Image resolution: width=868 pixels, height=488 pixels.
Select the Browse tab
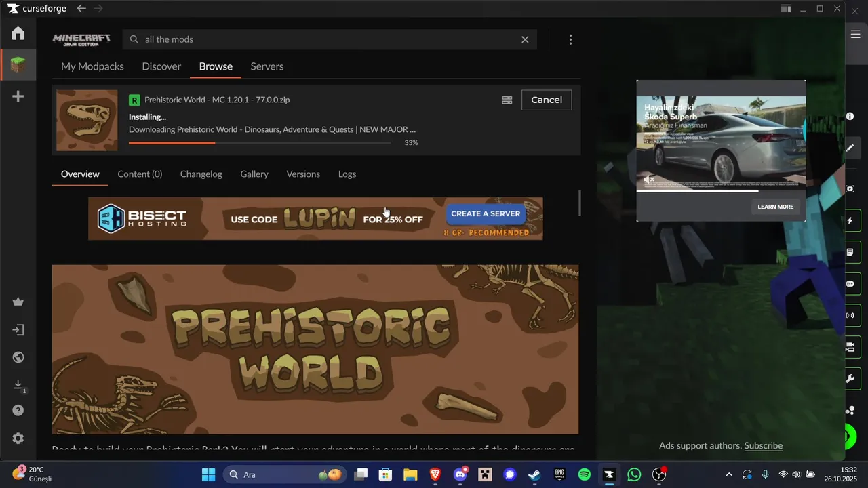click(216, 66)
